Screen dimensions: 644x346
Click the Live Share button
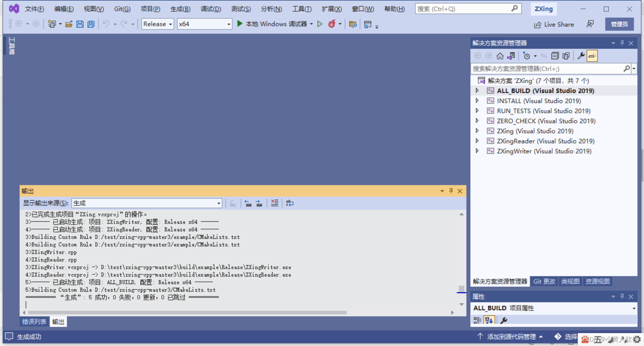[554, 24]
